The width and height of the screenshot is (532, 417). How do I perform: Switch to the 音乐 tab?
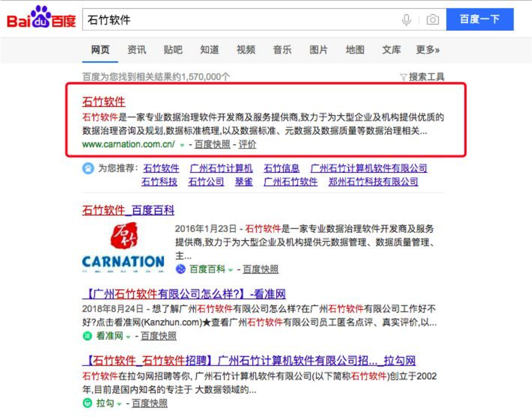(x=282, y=50)
